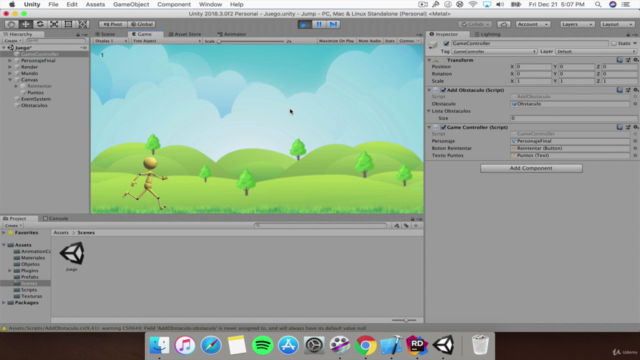
Task: Open Create menu in Hierarchy
Action: pyautogui.click(x=12, y=41)
